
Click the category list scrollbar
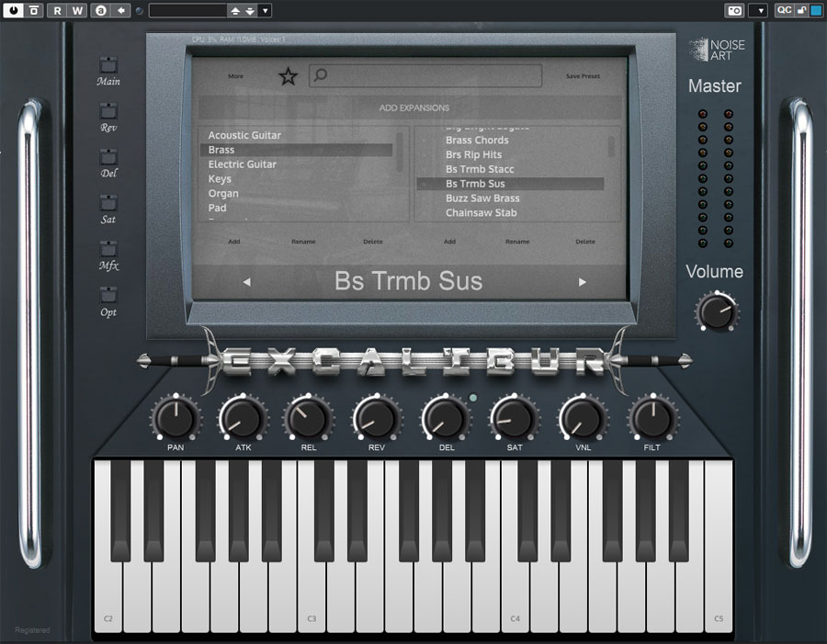click(400, 152)
